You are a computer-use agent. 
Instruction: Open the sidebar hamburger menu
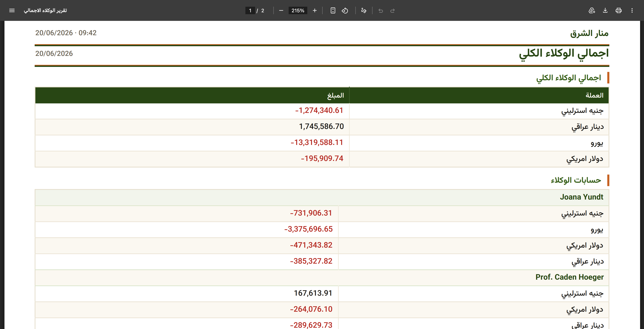12,10
